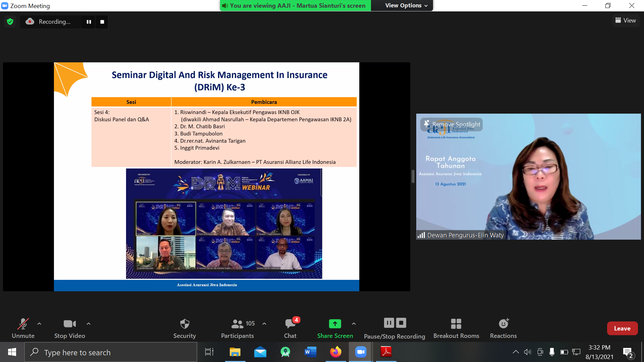The height and width of the screenshot is (362, 644).
Task: Pause the recording in top bar
Action: pyautogui.click(x=89, y=22)
